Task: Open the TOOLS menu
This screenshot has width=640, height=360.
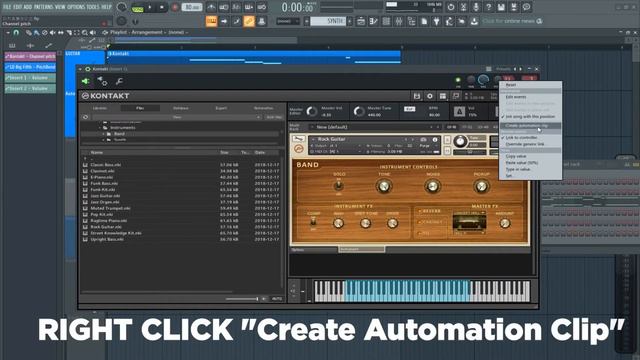Action: click(x=93, y=7)
